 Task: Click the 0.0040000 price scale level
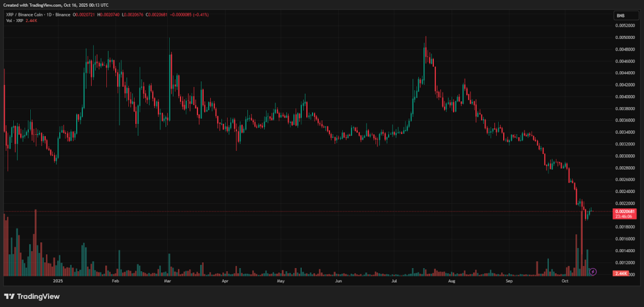625,97
